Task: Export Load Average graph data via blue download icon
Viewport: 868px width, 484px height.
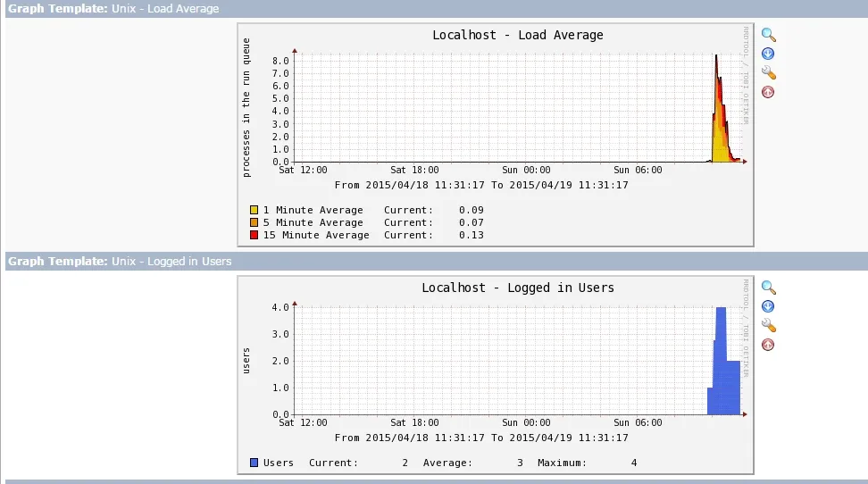Action: pos(768,54)
